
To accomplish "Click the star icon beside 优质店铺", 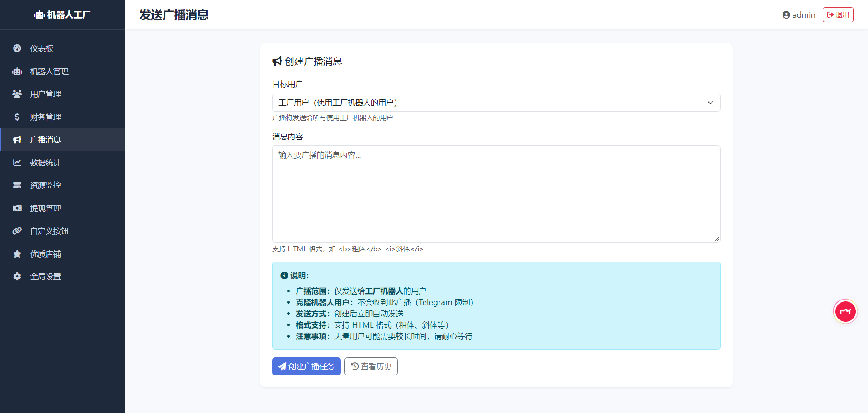I will pos(17,254).
